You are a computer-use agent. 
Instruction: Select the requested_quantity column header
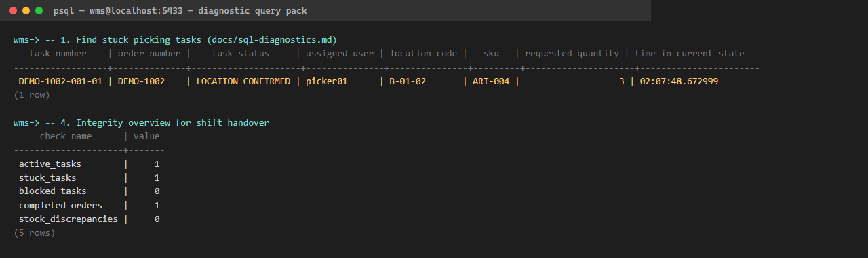pos(572,53)
